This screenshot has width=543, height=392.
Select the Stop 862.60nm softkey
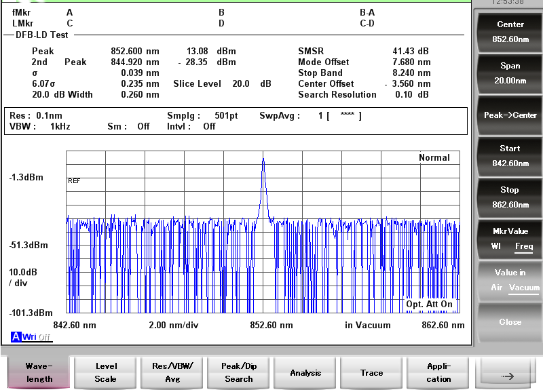click(510, 197)
